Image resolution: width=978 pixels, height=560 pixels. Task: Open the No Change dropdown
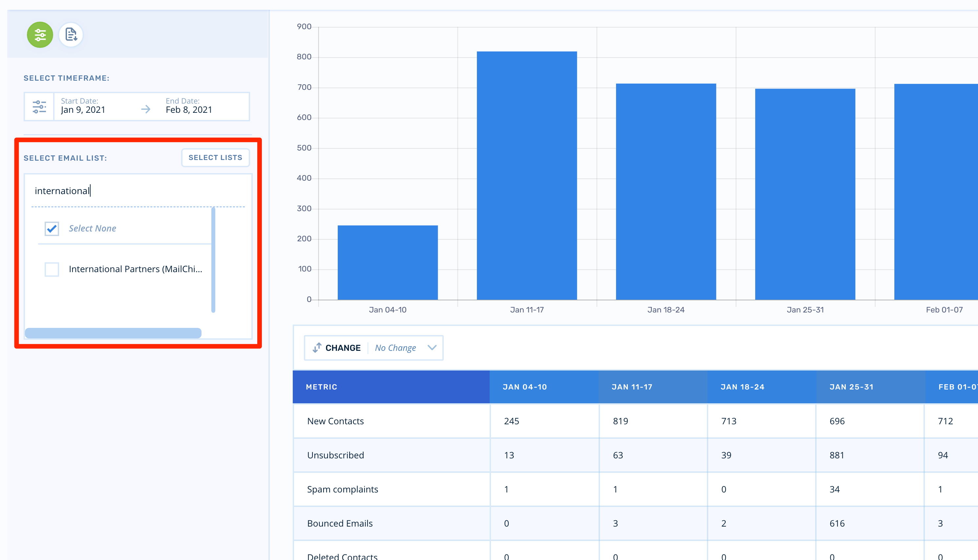[395, 348]
